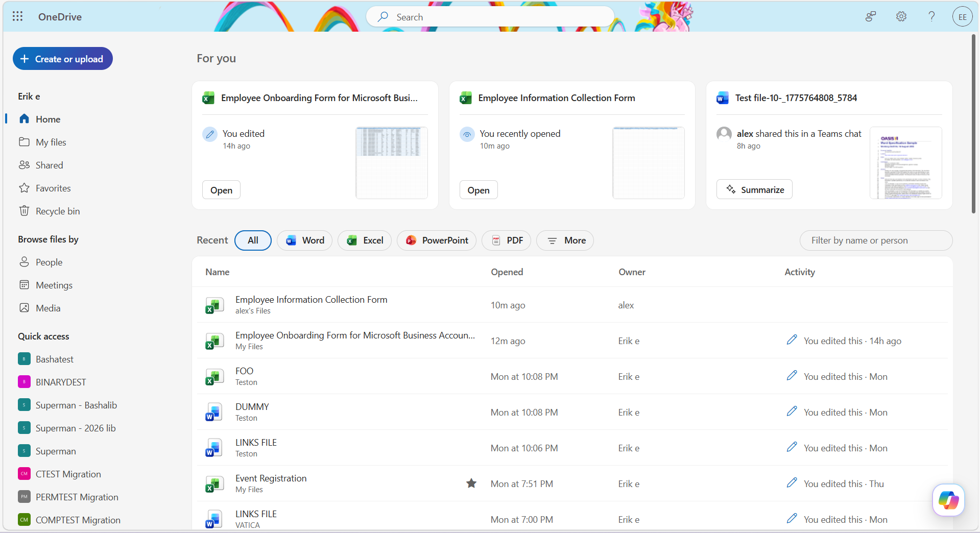The image size is (980, 533).
Task: Click Summarize on Test file card
Action: [754, 189]
